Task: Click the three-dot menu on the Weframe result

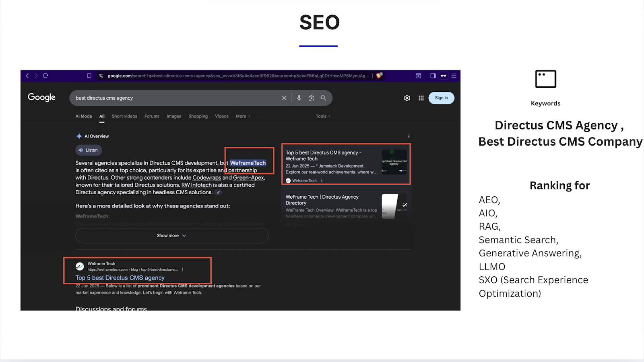Action: [x=183, y=269]
